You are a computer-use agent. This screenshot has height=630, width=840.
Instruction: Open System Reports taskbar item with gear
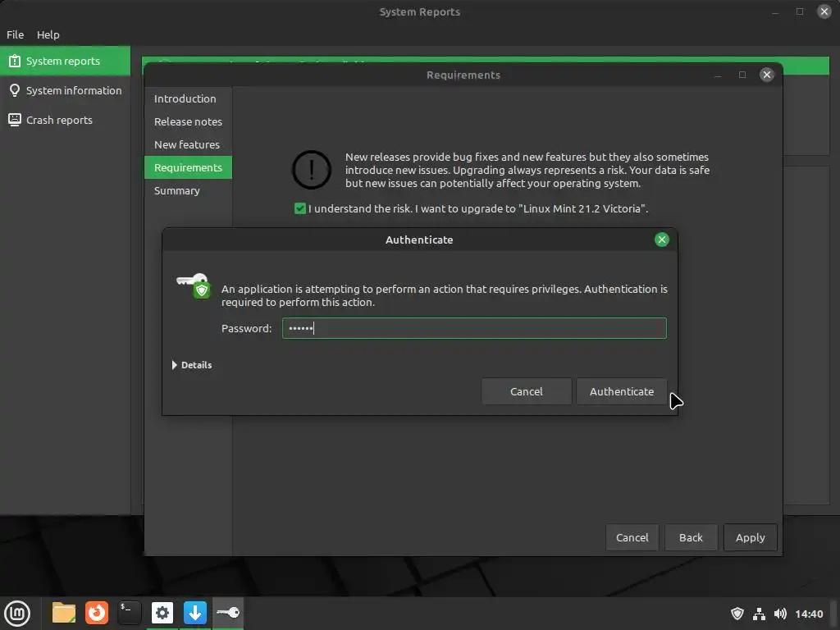click(x=162, y=613)
